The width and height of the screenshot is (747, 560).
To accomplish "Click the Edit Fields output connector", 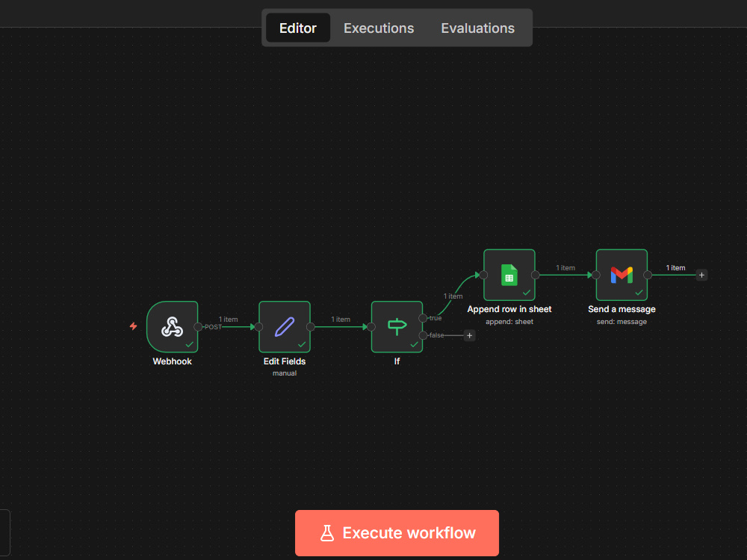I will click(x=311, y=327).
